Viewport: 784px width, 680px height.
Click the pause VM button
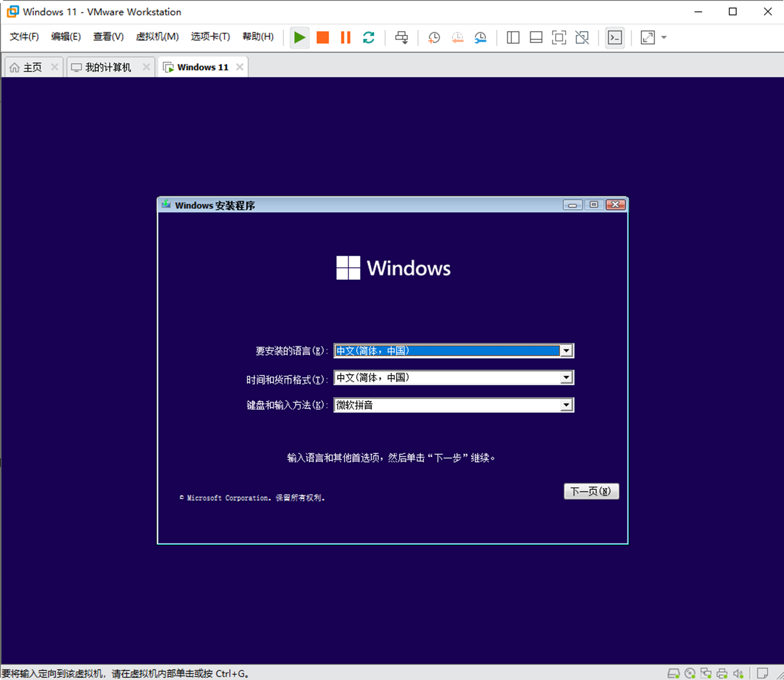(x=346, y=38)
